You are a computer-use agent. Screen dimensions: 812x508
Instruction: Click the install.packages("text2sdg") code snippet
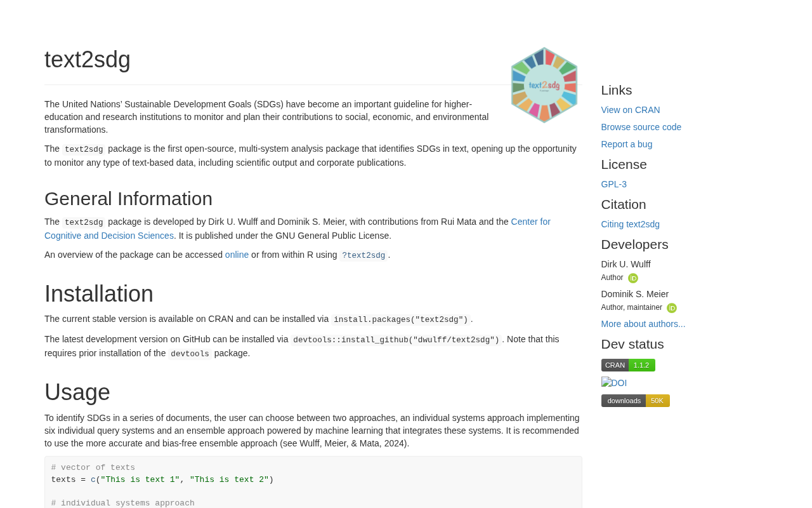point(401,319)
